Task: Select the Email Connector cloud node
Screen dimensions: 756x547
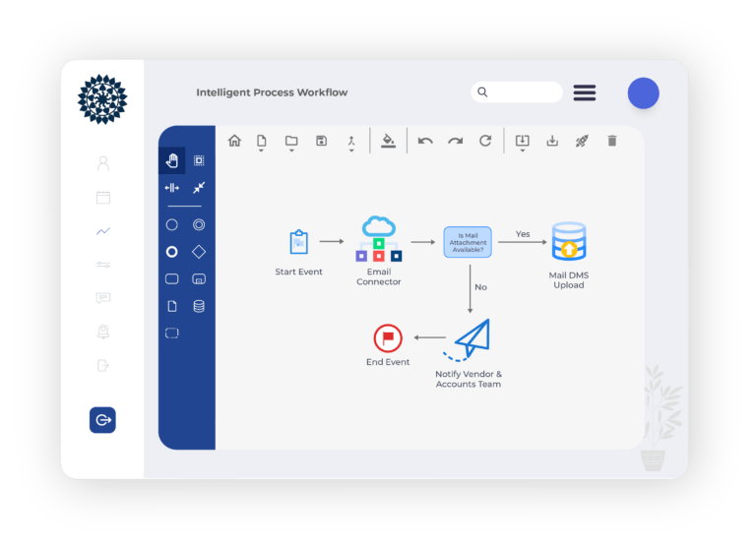Action: (379, 238)
